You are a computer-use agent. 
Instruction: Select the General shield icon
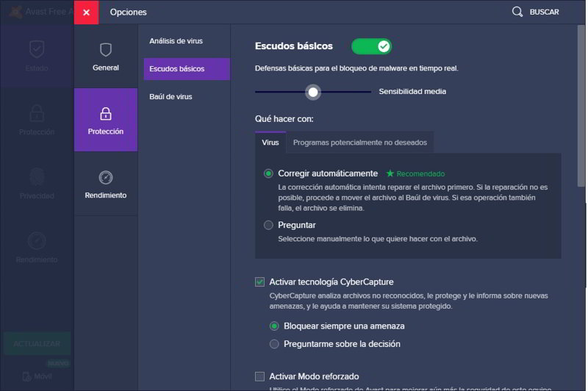[x=106, y=49]
